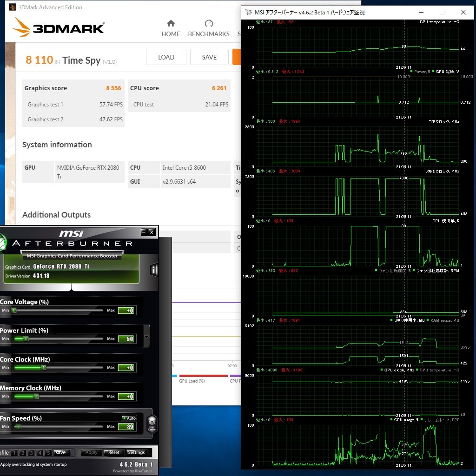This screenshot has width=476, height=476.
Task: Open the User Define fan settings icon
Action: [152, 423]
